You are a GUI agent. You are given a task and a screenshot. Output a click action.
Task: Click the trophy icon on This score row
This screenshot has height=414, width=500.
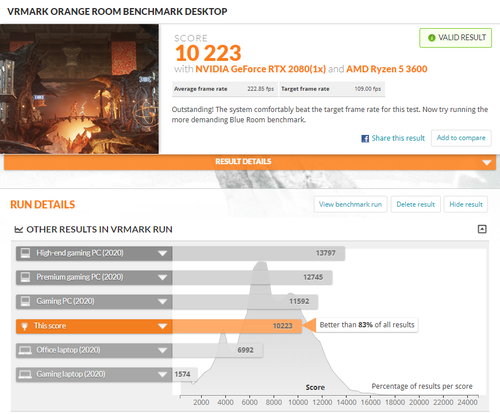pos(24,326)
